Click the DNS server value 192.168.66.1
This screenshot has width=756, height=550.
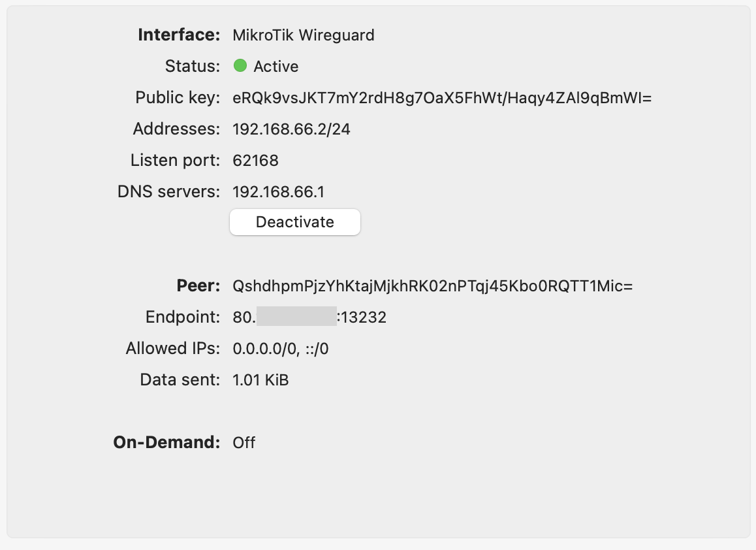pos(278,192)
